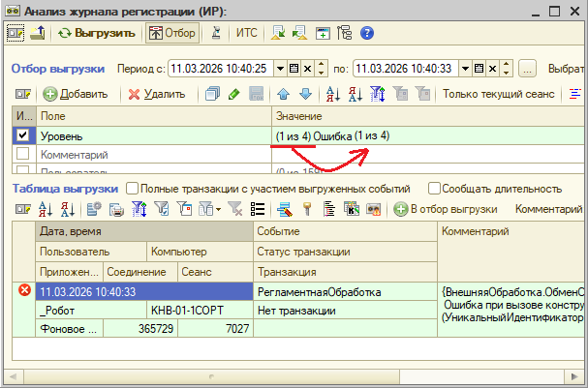
Task: Toggle the Отбор toolbar button
Action: (172, 33)
